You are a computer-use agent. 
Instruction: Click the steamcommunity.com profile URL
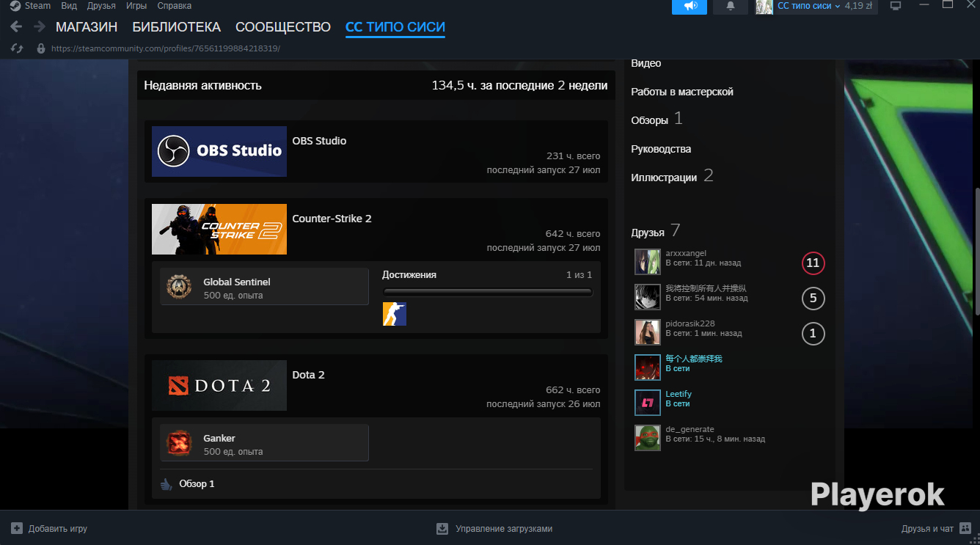[166, 49]
